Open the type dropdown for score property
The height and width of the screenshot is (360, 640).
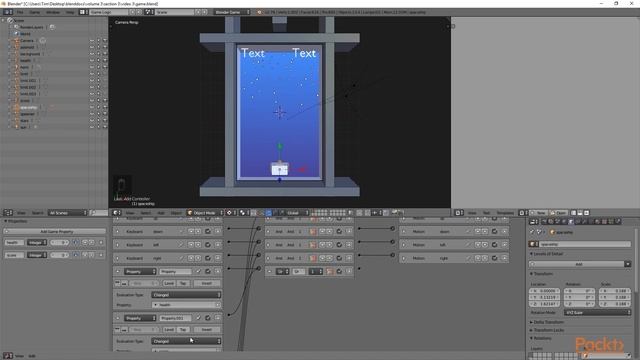click(x=37, y=255)
